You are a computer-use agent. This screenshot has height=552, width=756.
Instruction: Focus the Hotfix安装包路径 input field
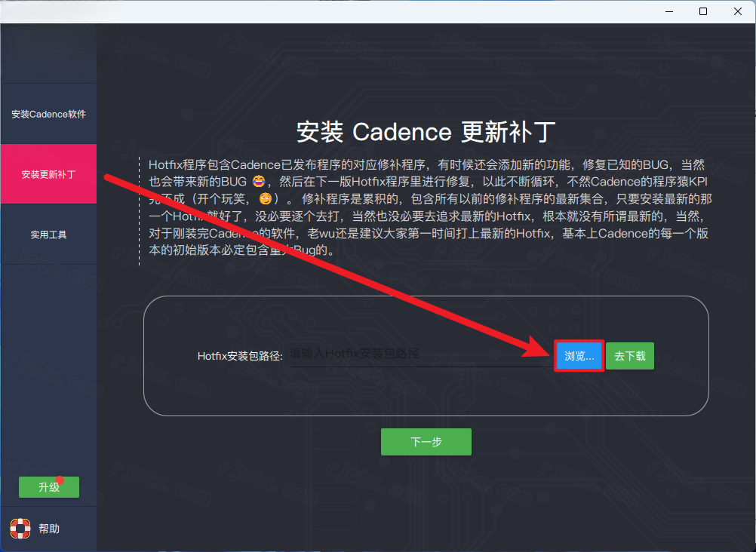tap(420, 354)
